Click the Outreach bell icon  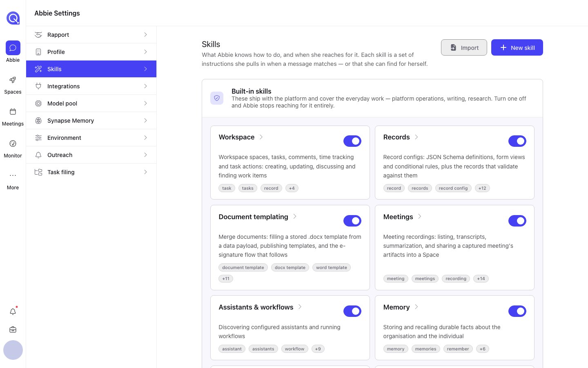point(38,155)
